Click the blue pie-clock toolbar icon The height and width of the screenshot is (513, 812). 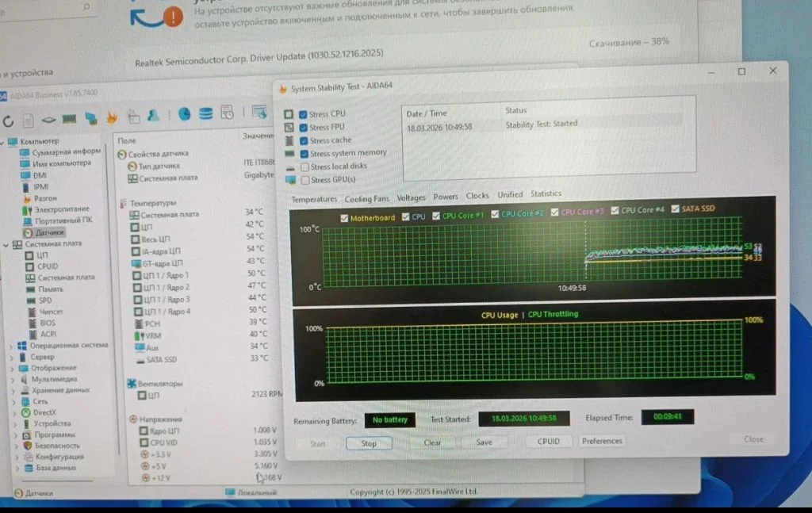[x=184, y=114]
